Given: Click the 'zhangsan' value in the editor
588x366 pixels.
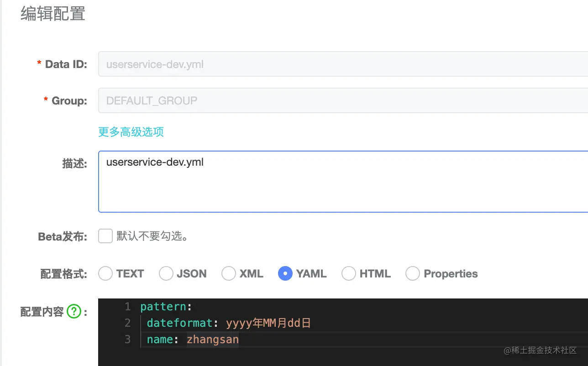Looking at the screenshot, I should (213, 340).
